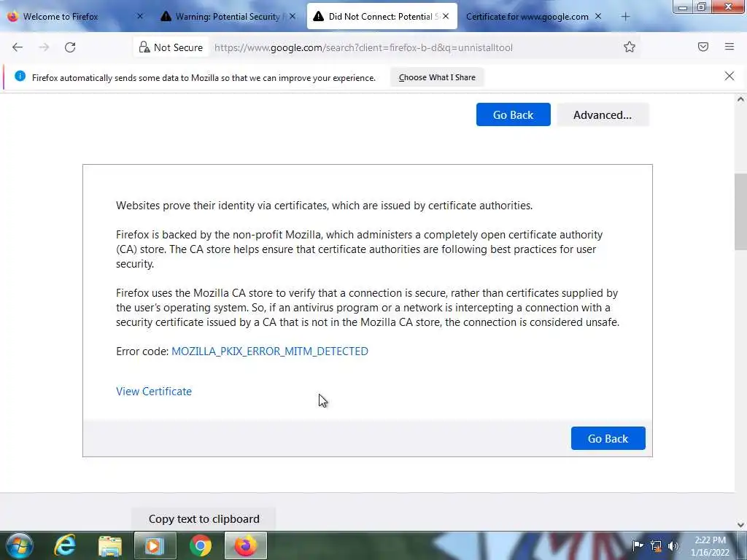Open the Advanced... options button
This screenshot has width=747, height=560.
tap(603, 114)
